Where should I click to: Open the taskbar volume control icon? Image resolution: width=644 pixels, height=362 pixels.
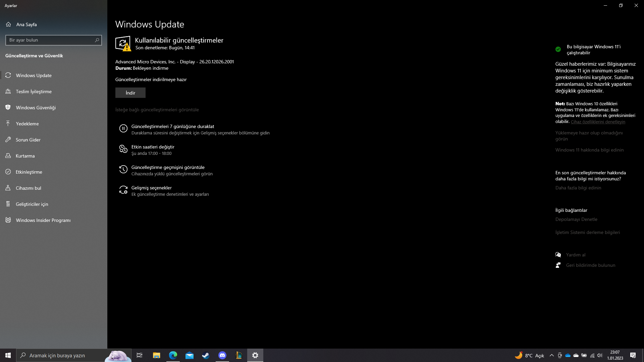tap(600, 356)
